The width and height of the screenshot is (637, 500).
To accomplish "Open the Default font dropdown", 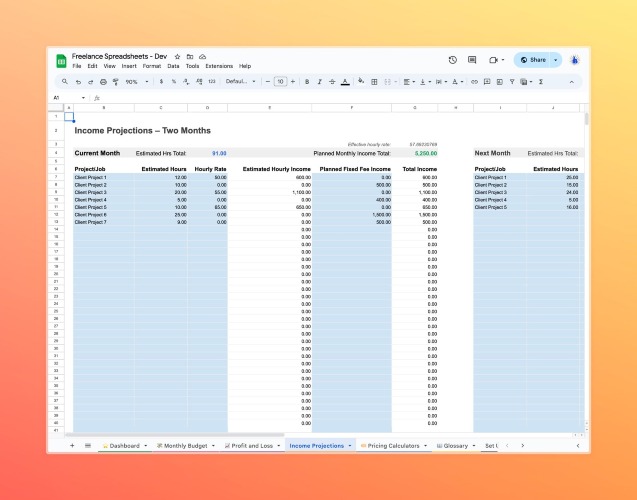I will 240,81.
